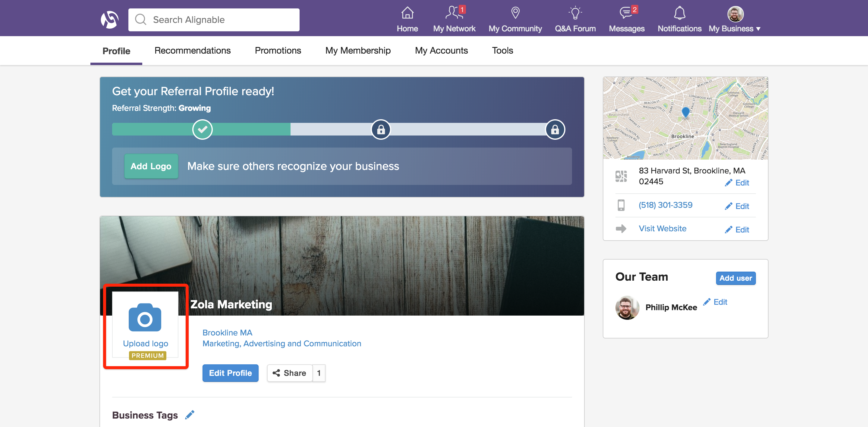The height and width of the screenshot is (427, 868).
Task: Click the last locked milestone icon
Action: pyautogui.click(x=555, y=129)
